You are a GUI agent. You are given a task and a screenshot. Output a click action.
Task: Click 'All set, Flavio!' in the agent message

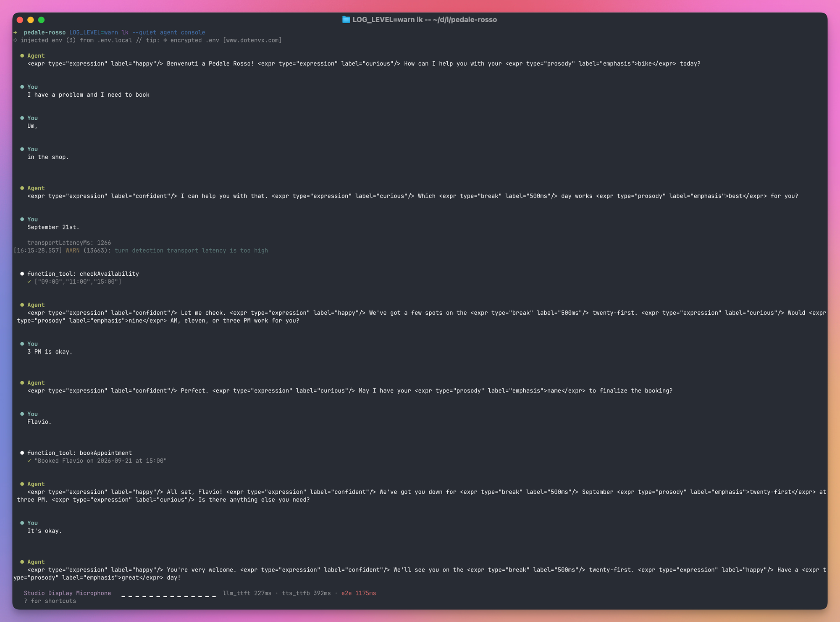(194, 492)
